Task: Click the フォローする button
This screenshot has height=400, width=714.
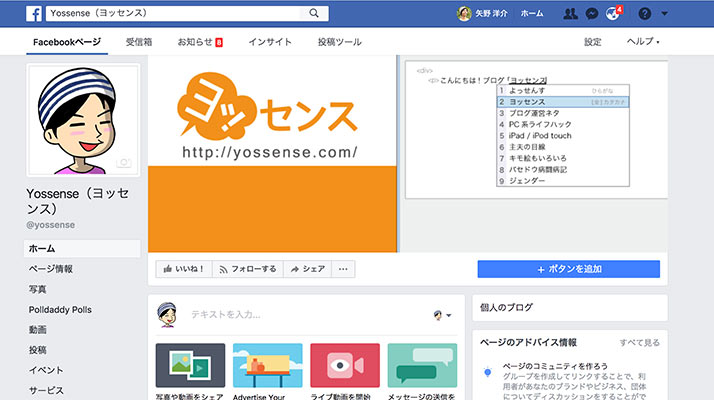Action: click(x=248, y=269)
